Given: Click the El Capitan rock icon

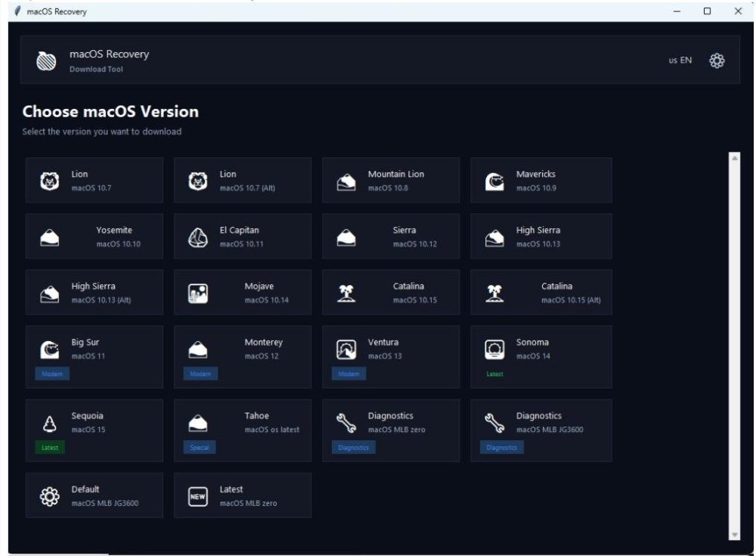Looking at the screenshot, I should tap(197, 238).
